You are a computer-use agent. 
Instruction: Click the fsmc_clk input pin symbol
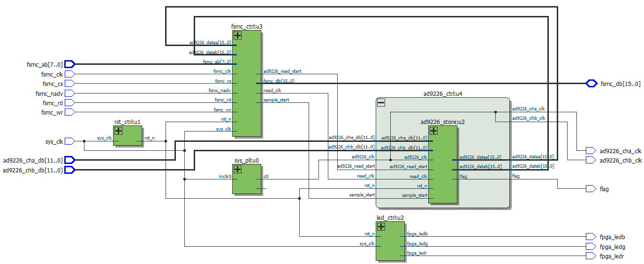tap(69, 74)
